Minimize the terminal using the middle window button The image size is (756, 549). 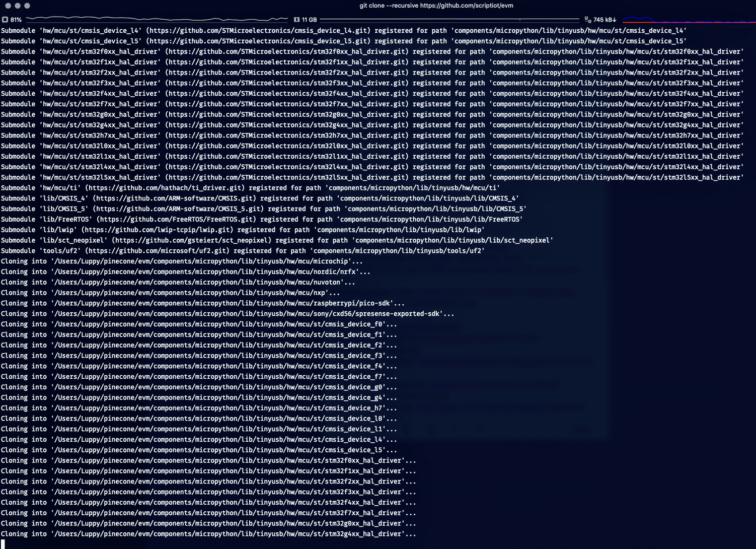(x=18, y=6)
